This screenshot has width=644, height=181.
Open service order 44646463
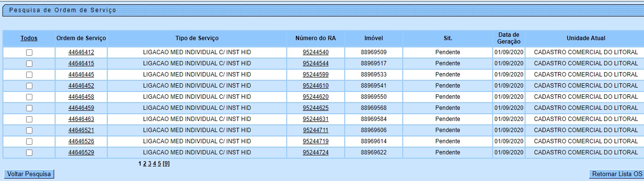click(81, 119)
